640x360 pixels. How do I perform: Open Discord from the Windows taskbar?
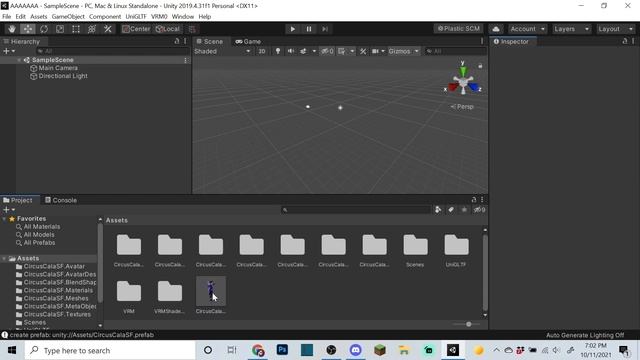pos(356,350)
